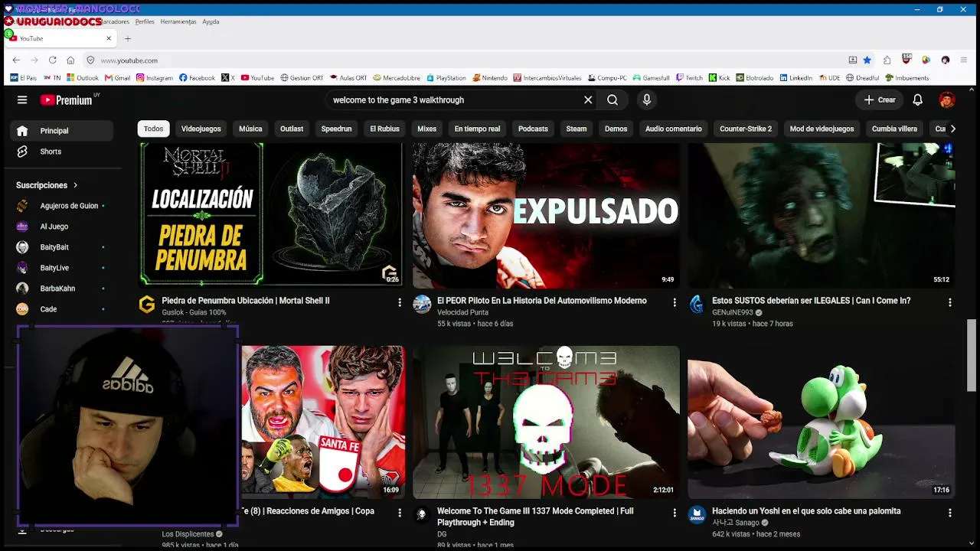This screenshot has height=551, width=980.
Task: Open options for Welcome To The Game III video
Action: click(675, 513)
